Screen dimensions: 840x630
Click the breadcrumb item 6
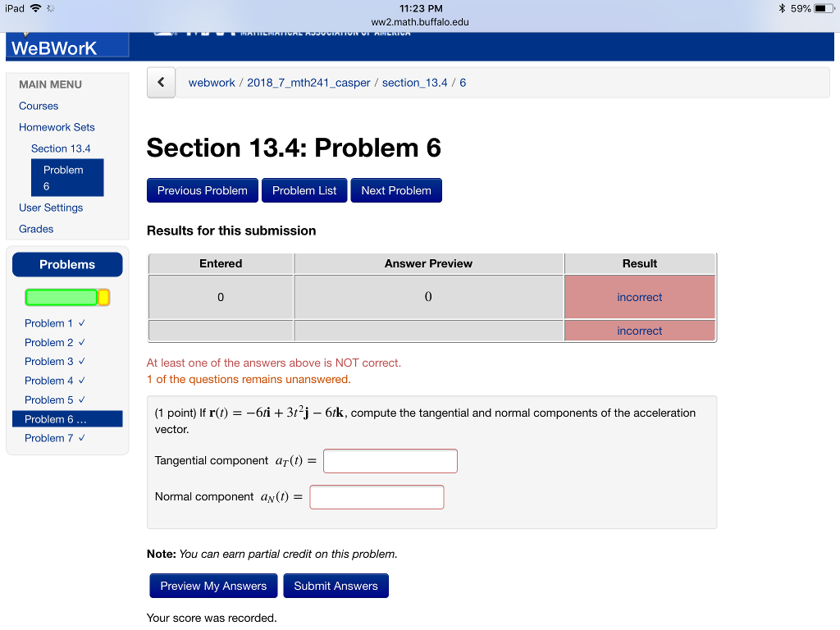pos(463,83)
